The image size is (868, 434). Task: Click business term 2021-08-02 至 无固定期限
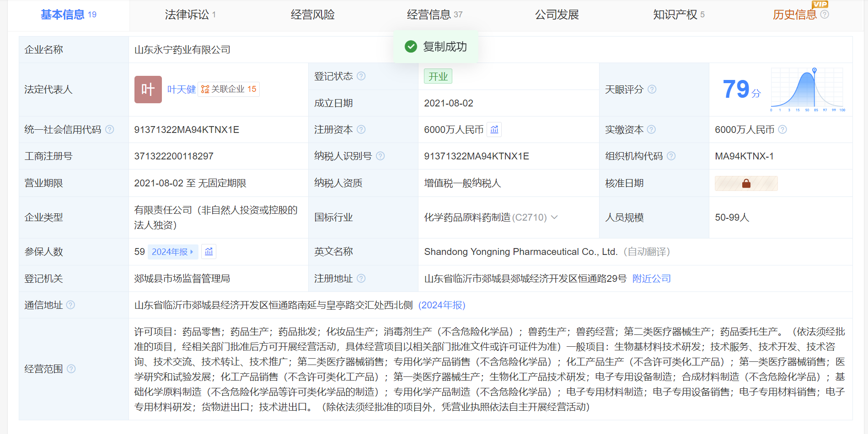click(190, 183)
